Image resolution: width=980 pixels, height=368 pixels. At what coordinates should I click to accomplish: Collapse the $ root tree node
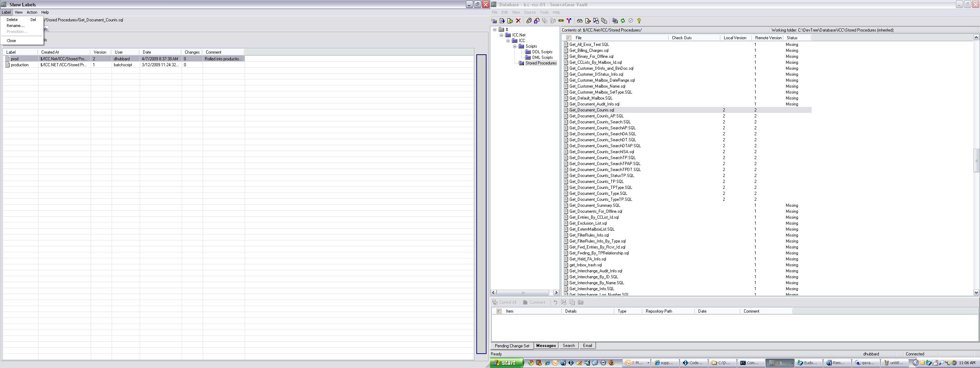(495, 29)
